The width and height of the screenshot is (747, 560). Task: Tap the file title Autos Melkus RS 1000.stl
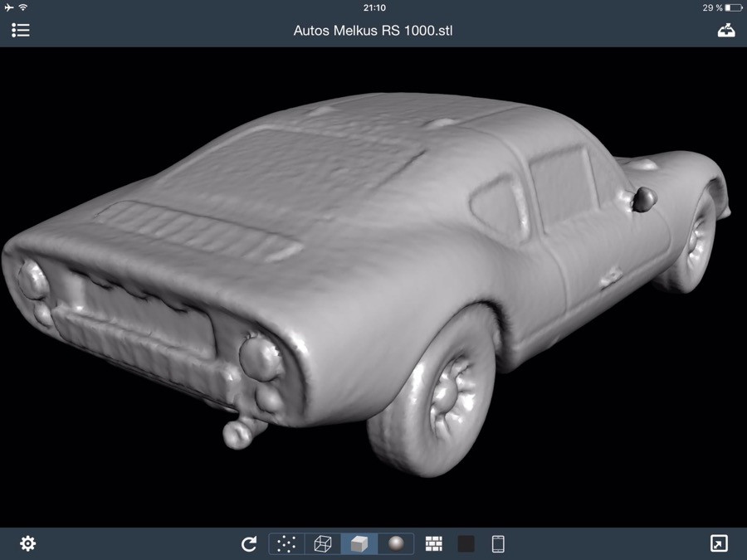(373, 31)
